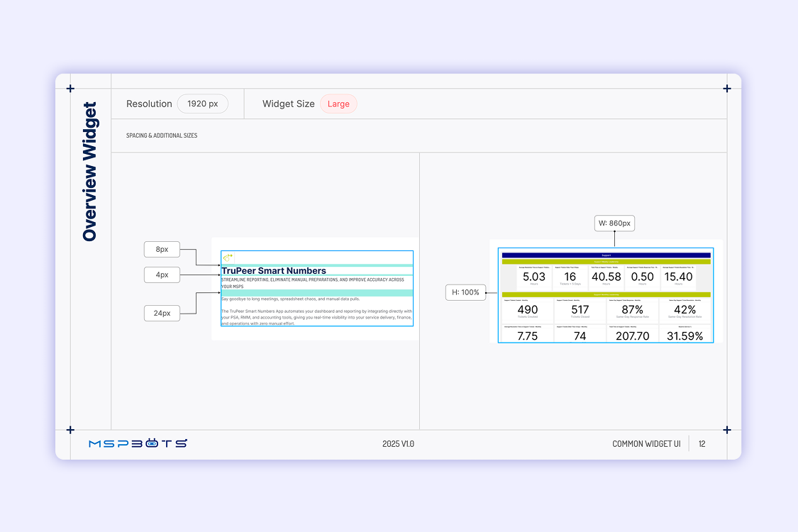Open the 15.40 Hours KPI card
The height and width of the screenshot is (532, 798).
[x=678, y=278]
